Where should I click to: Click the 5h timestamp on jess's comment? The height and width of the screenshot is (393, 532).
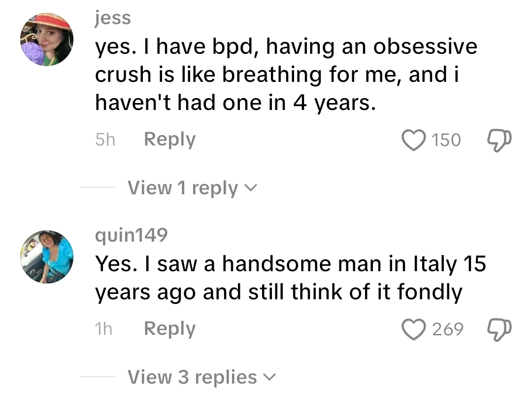104,140
